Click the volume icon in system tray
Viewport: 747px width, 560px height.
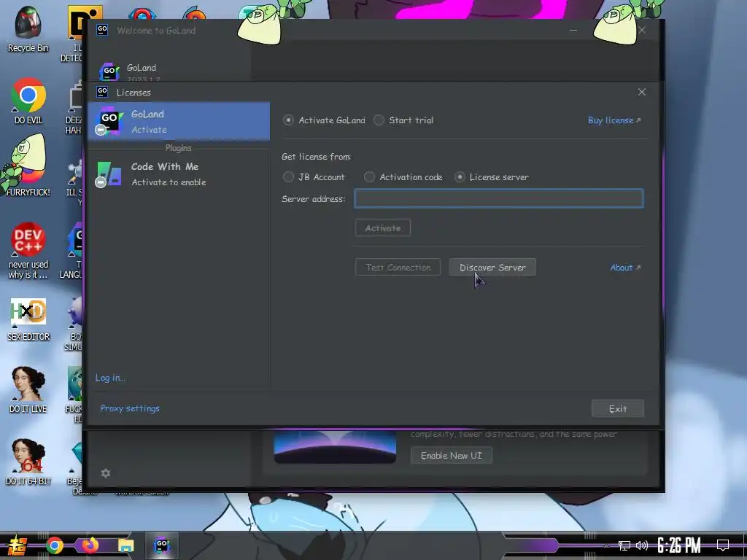point(642,545)
